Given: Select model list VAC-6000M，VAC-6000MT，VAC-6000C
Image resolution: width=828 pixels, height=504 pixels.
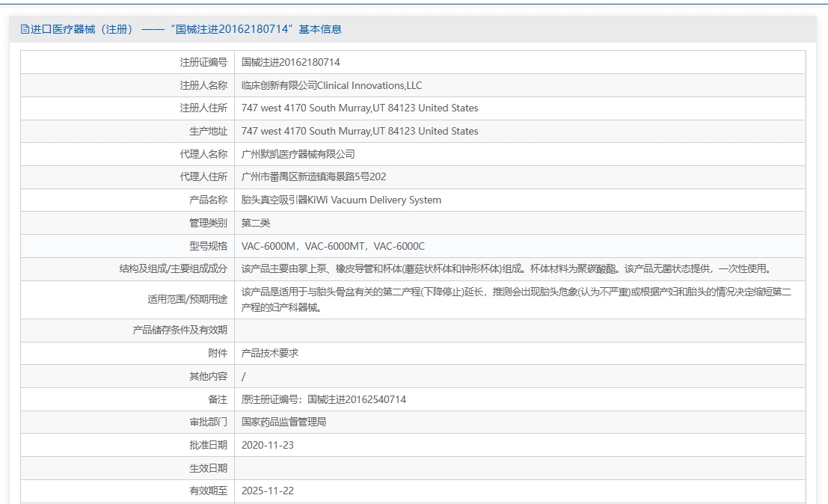Looking at the screenshot, I should (333, 247).
